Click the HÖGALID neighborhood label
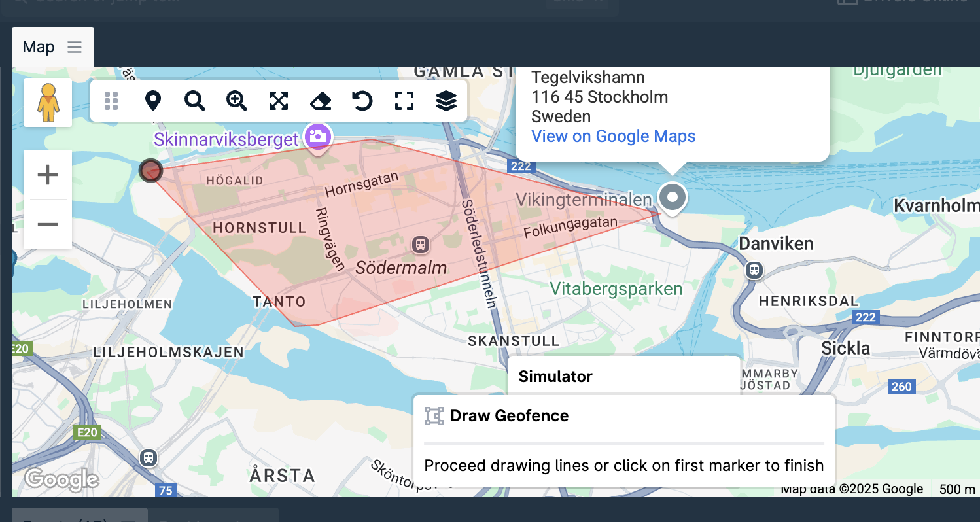This screenshot has height=522, width=980. 235,180
